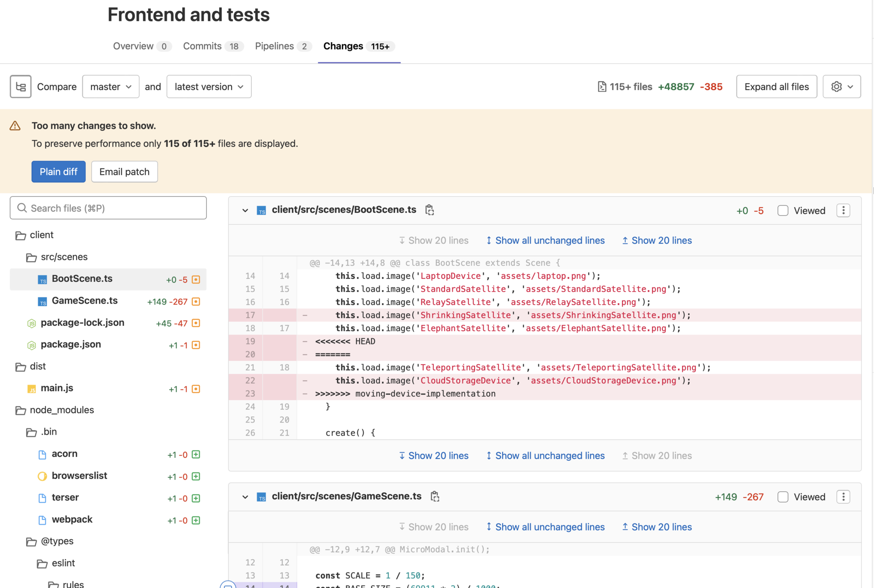Click the warning triangle icon
The width and height of the screenshot is (874, 588).
pos(15,126)
